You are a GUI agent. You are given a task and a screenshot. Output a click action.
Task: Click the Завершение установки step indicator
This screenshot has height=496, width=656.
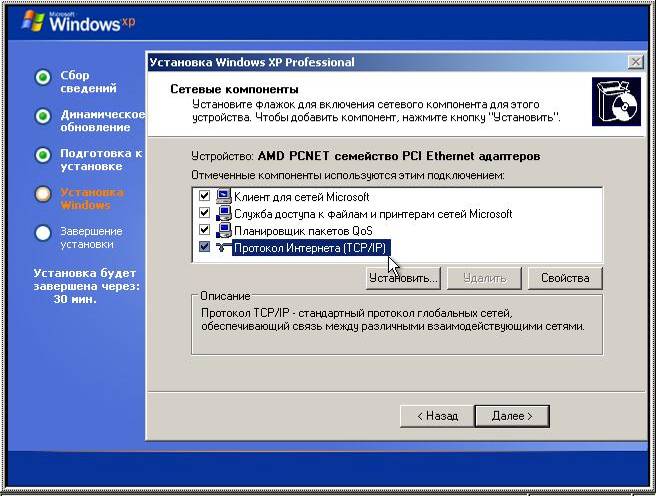point(43,233)
